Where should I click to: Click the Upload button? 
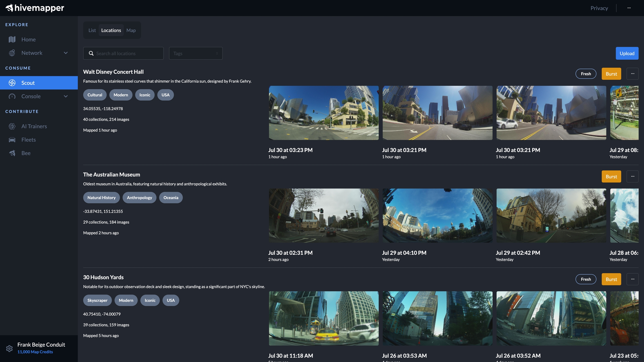click(627, 53)
